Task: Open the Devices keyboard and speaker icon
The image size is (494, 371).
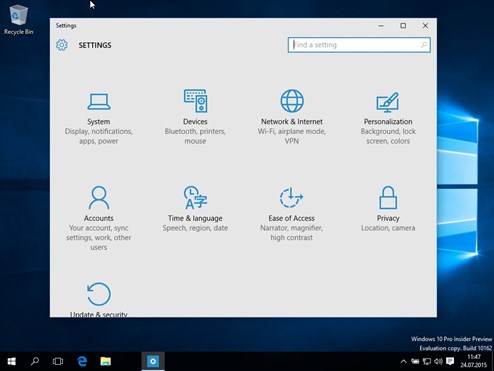Action: point(195,101)
